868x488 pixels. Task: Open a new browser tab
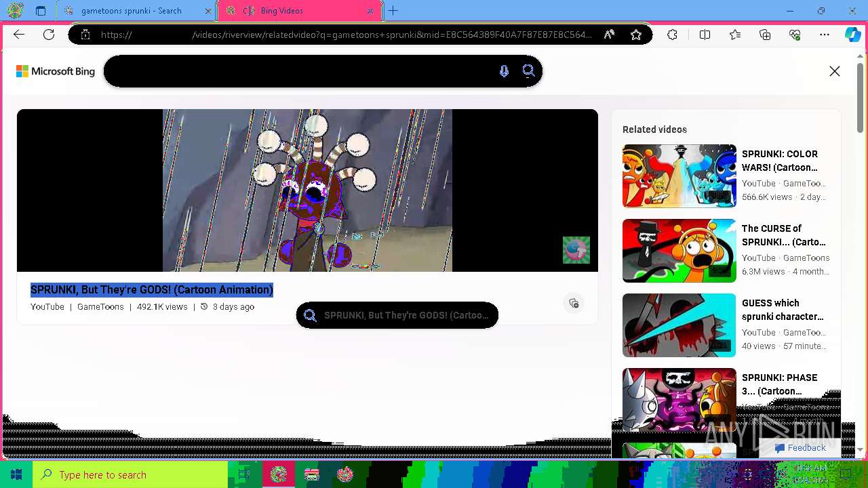coord(393,11)
